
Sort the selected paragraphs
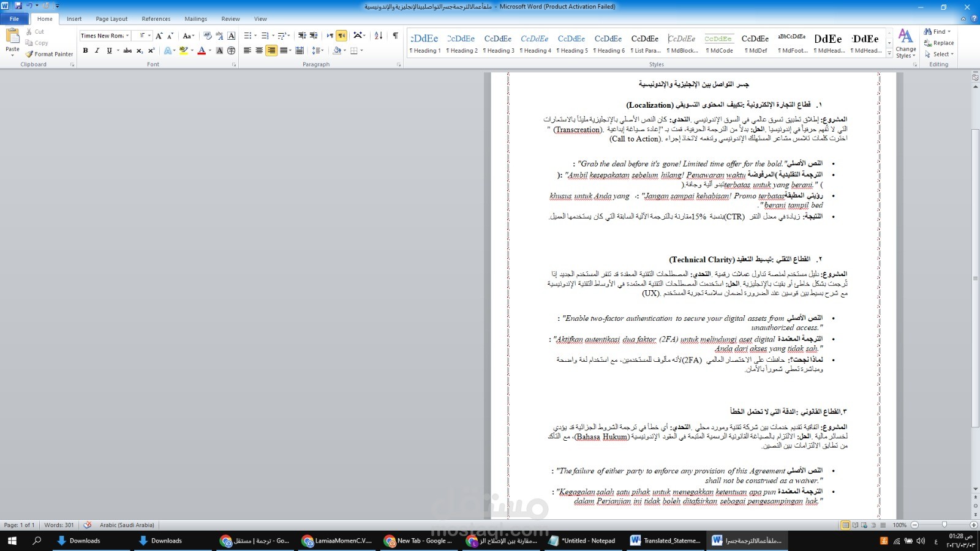pos(379,36)
